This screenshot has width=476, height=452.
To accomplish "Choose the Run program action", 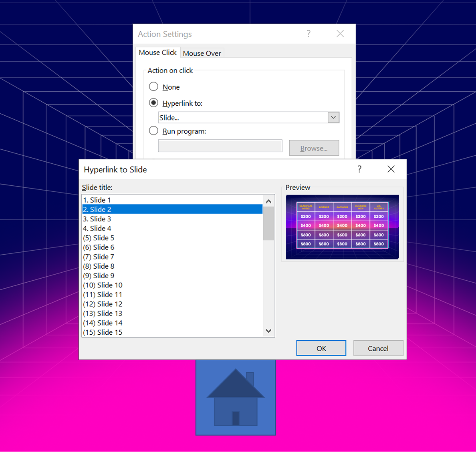I will [153, 131].
